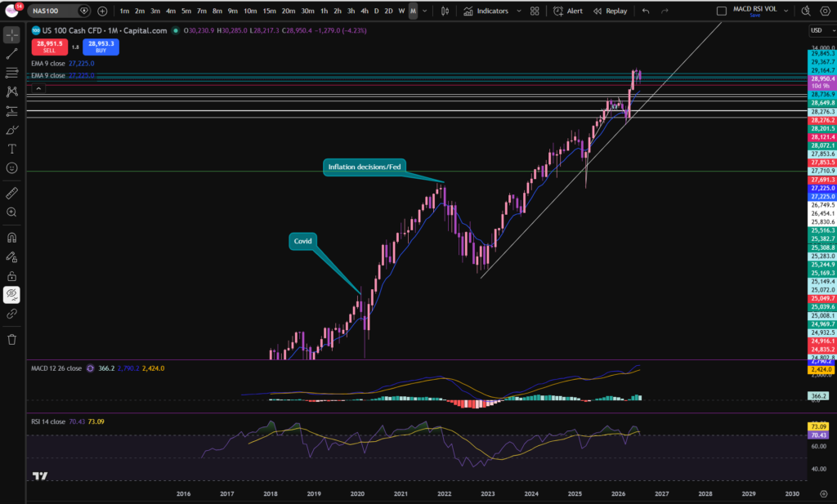
Task: Start bar Replay mode
Action: click(x=610, y=11)
